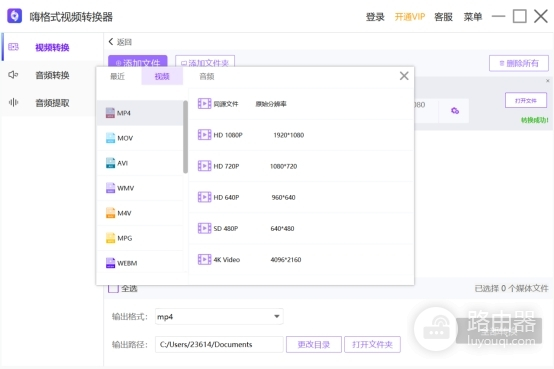Select the 4096*2160 resolution text

(286, 259)
